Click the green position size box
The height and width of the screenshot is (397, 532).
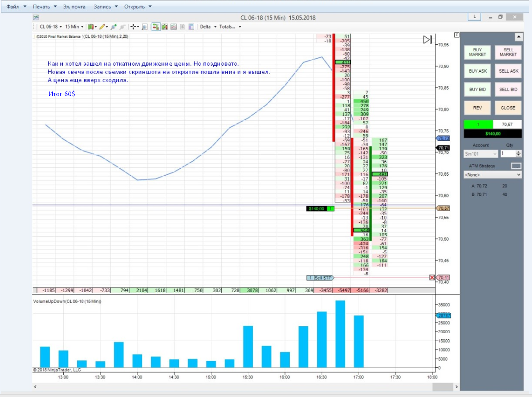tap(478, 124)
